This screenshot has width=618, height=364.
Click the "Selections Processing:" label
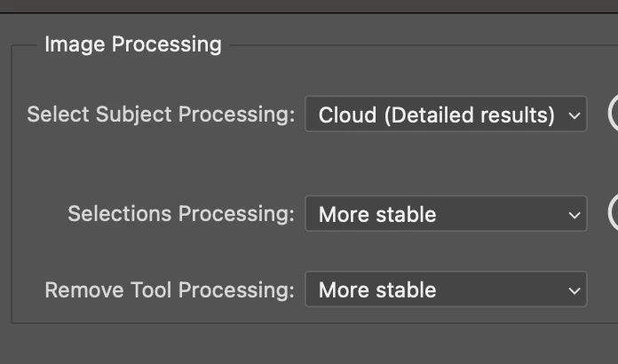[x=181, y=214]
